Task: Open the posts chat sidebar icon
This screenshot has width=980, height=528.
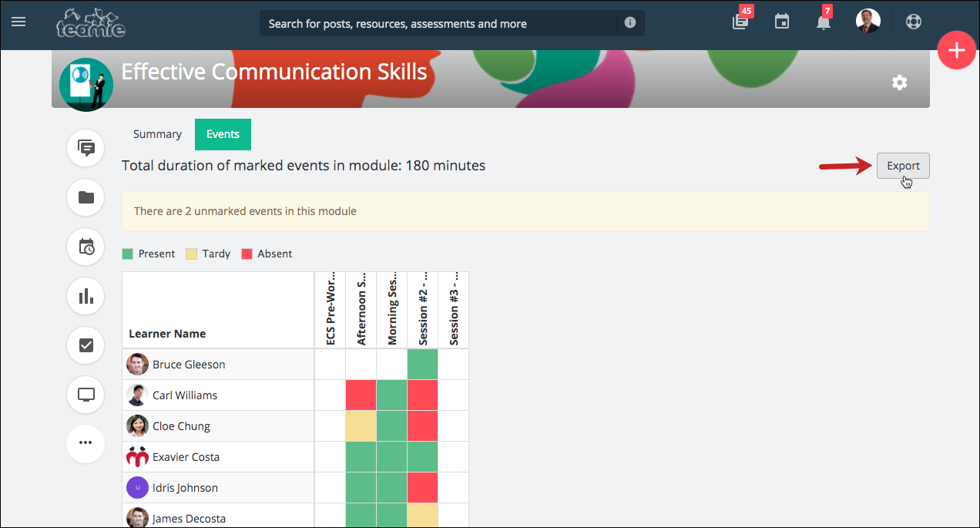Action: (86, 148)
